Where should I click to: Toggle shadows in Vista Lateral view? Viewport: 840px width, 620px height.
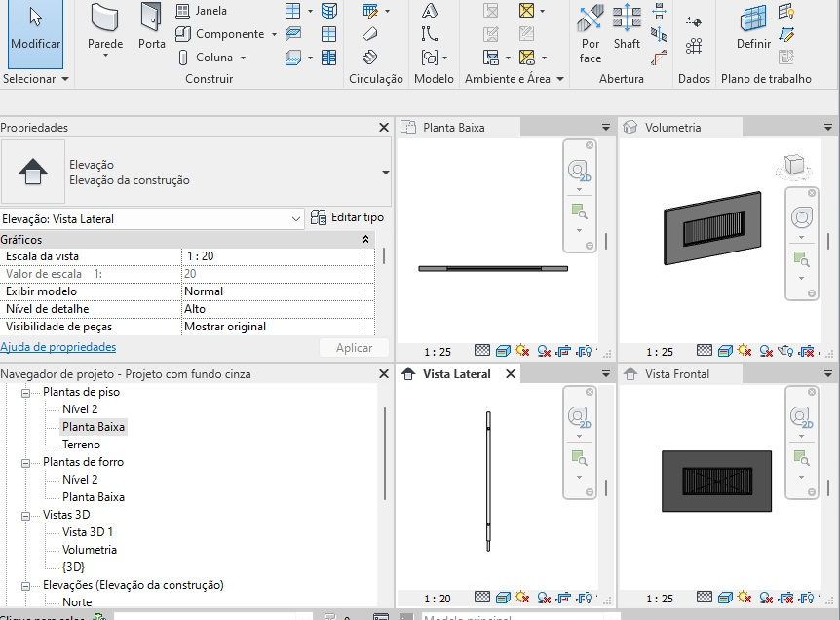tap(544, 598)
